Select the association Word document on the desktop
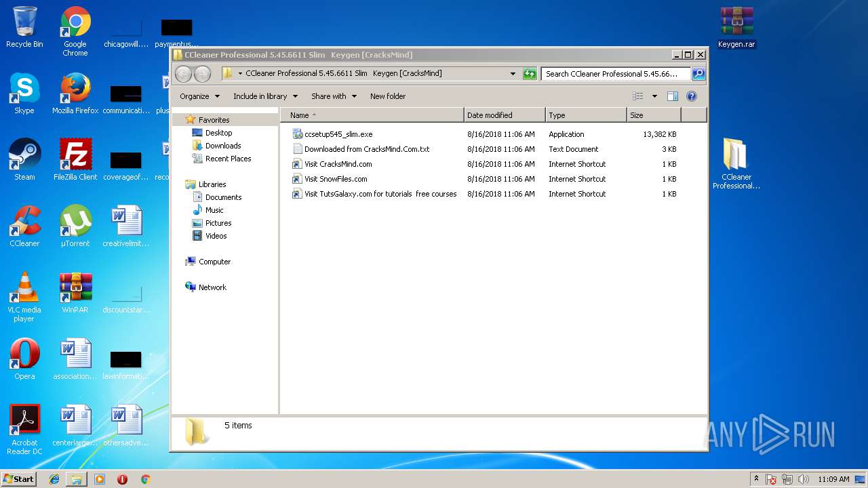868x488 pixels. tap(75, 360)
